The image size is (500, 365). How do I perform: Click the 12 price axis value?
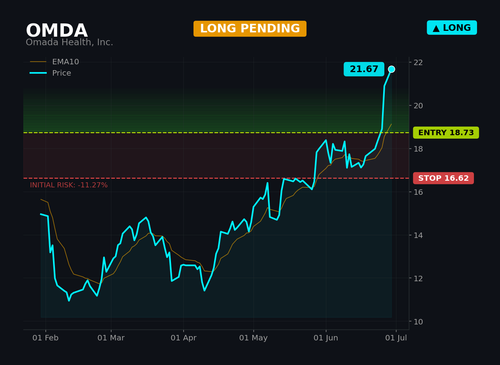click(418, 278)
